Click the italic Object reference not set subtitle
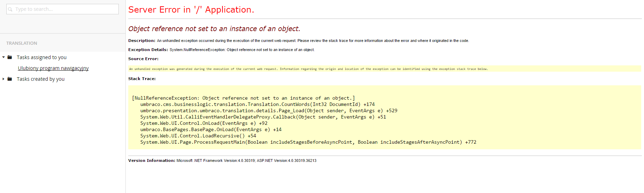This screenshot has height=193, width=644. coord(214,29)
